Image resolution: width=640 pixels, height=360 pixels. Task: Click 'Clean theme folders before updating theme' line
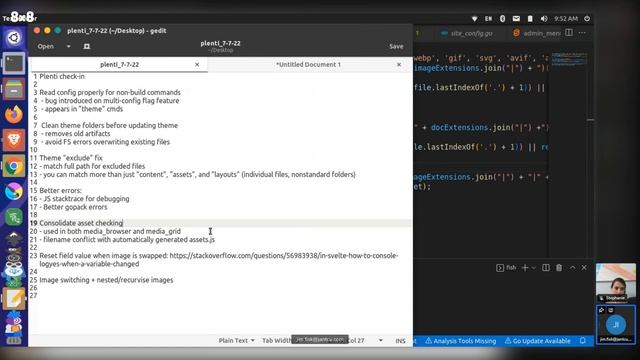tap(109, 125)
